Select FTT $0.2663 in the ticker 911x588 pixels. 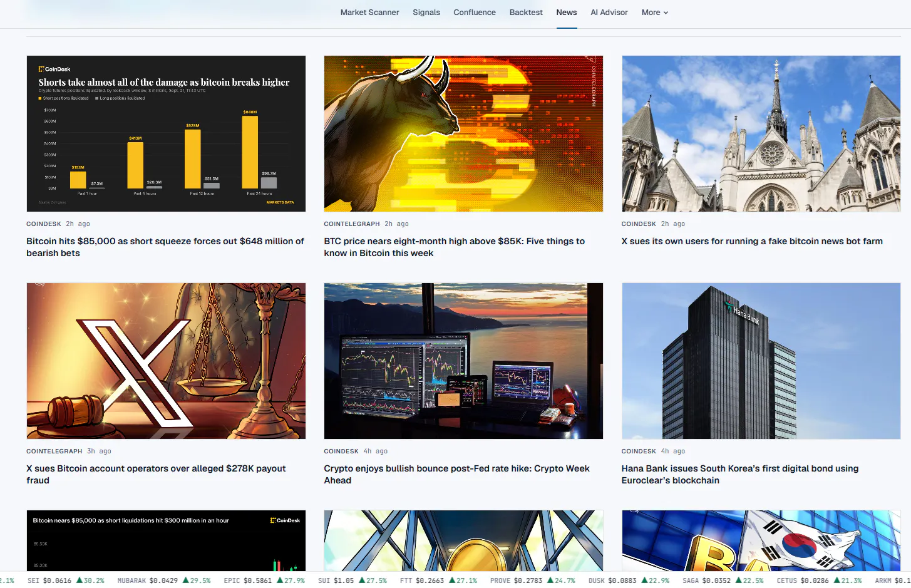coord(438,580)
